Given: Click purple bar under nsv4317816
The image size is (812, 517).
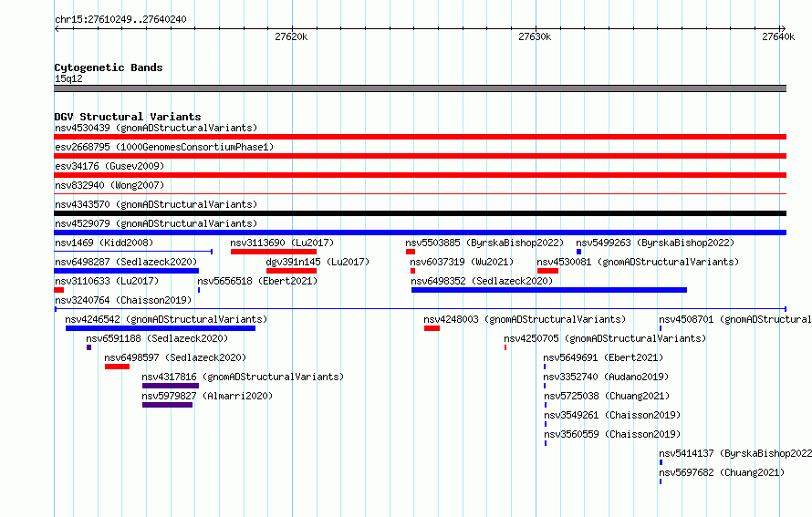Looking at the screenshot, I should pyautogui.click(x=171, y=386).
